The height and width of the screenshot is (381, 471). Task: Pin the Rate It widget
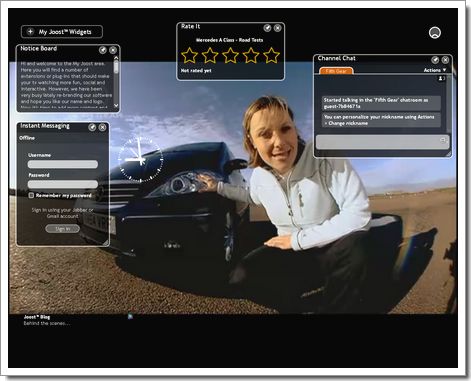(267, 28)
